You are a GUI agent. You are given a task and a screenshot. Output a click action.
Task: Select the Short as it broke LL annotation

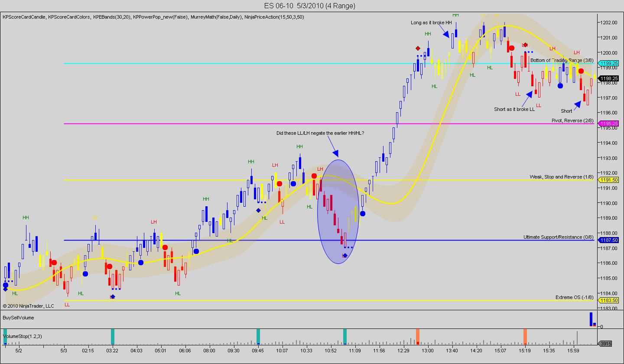click(514, 109)
